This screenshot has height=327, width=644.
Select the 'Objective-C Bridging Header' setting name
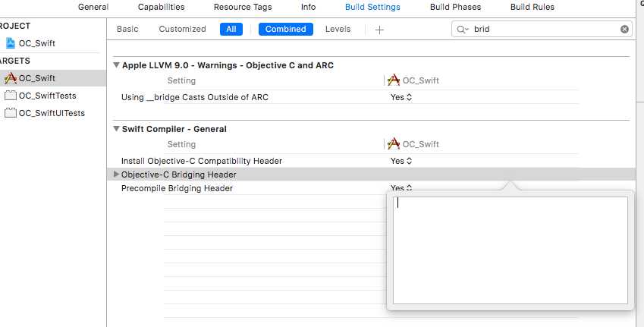tap(179, 175)
